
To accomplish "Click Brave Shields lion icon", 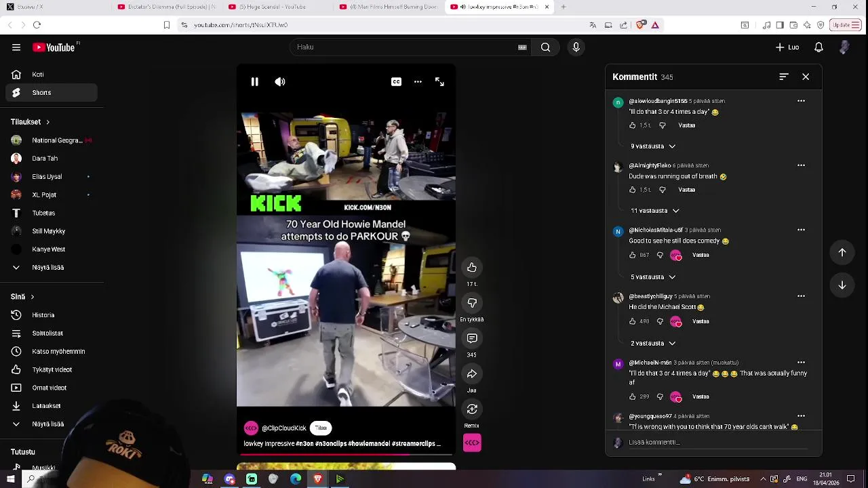I will [641, 25].
